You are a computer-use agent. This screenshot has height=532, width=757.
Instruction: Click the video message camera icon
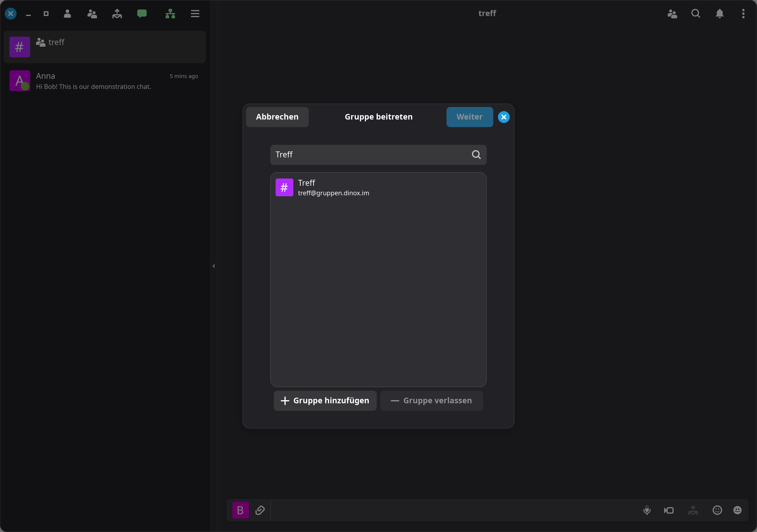tap(669, 510)
